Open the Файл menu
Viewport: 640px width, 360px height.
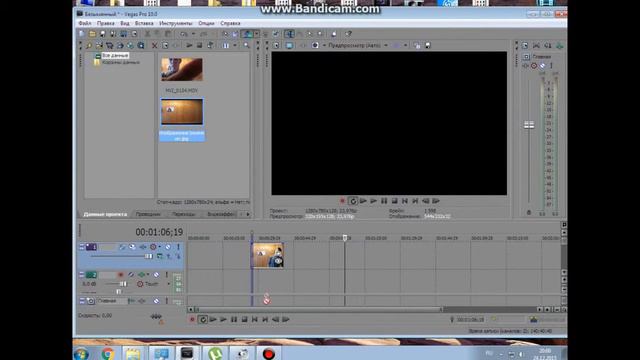[85, 23]
